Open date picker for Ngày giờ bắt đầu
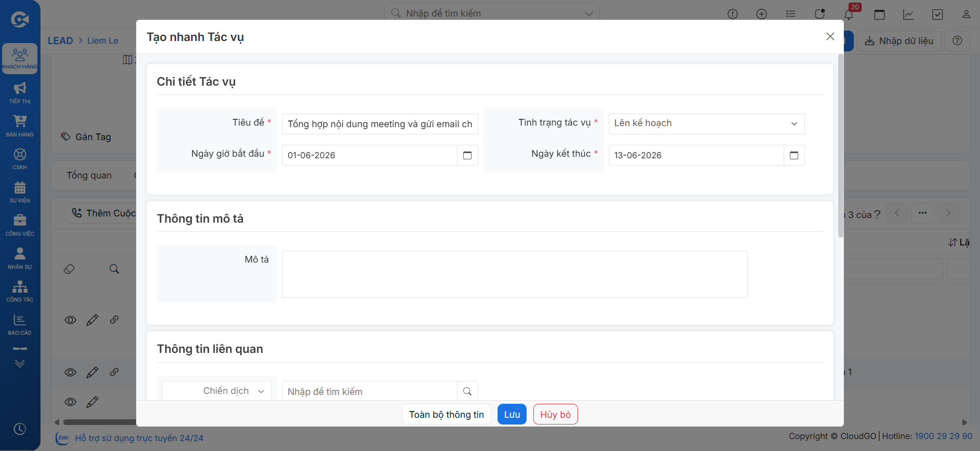Screen dimensions: 980x451 (467, 155)
